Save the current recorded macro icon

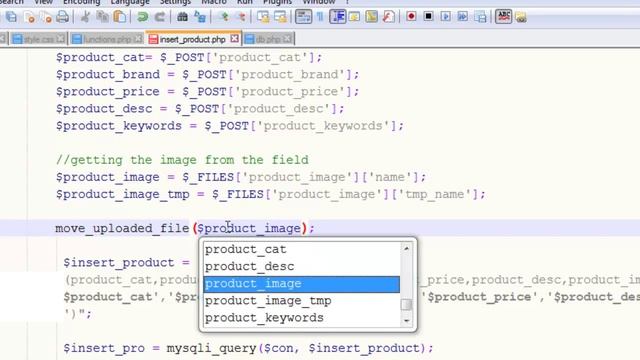[480, 17]
